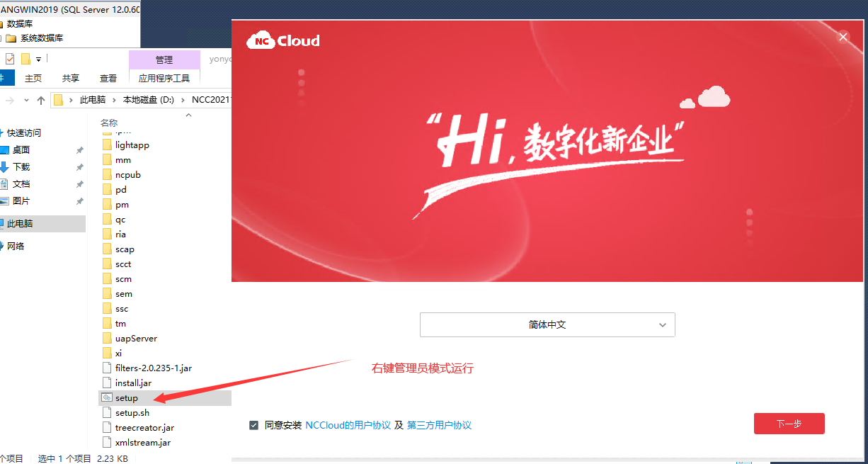868x464 pixels.
Task: Open 桌面 in the navigation pane
Action: pyautogui.click(x=21, y=149)
